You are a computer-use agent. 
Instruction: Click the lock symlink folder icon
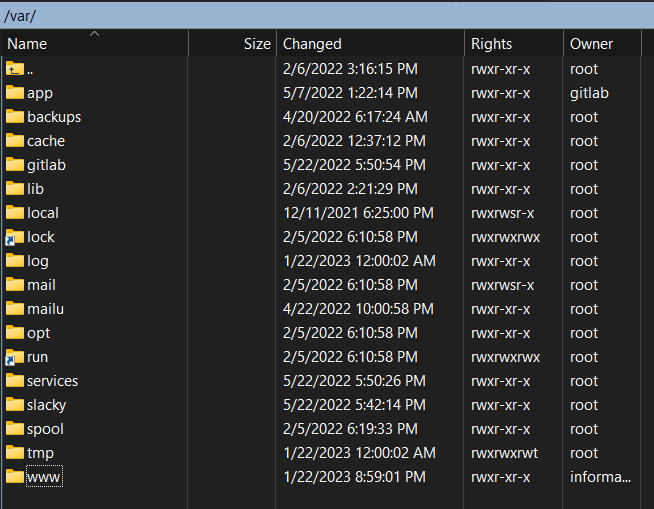[14, 237]
